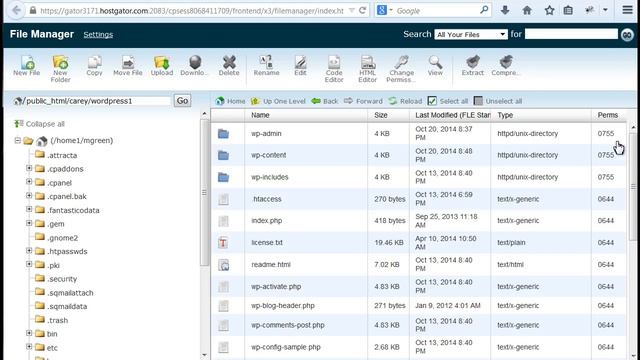640x360 pixels.
Task: Go to Home in file navigation bar
Action: click(x=231, y=101)
